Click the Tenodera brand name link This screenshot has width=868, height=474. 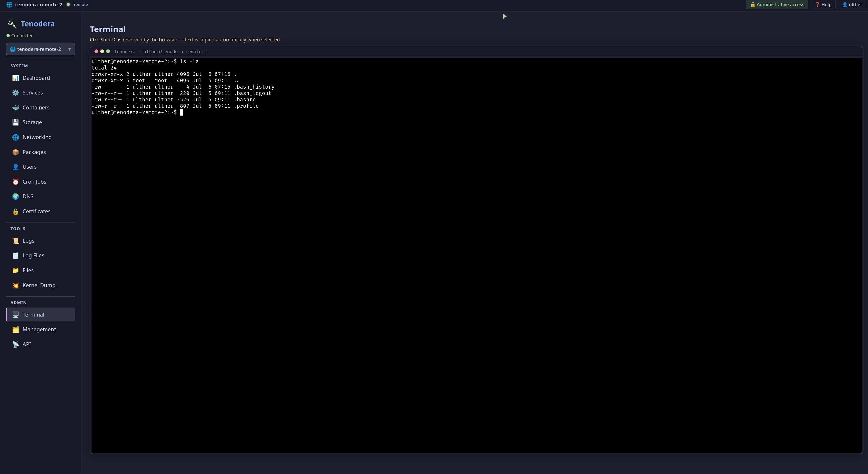point(38,24)
